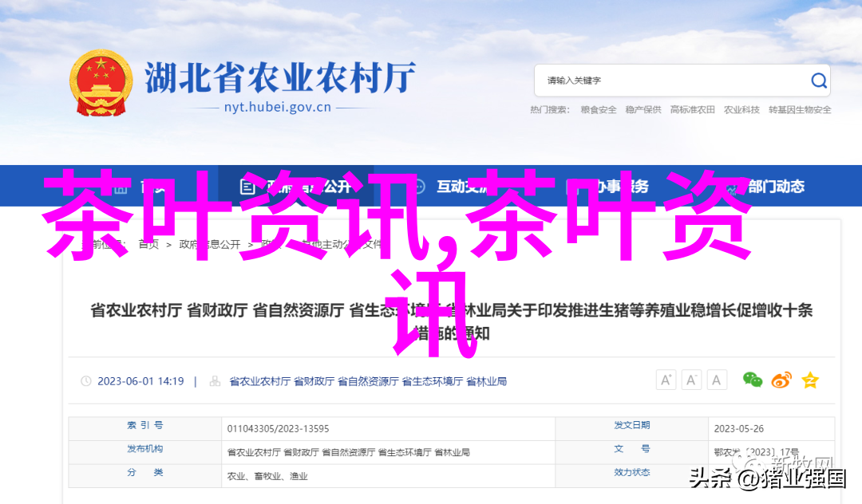Click the search magnifier icon
This screenshot has height=504, width=862.
[x=819, y=81]
